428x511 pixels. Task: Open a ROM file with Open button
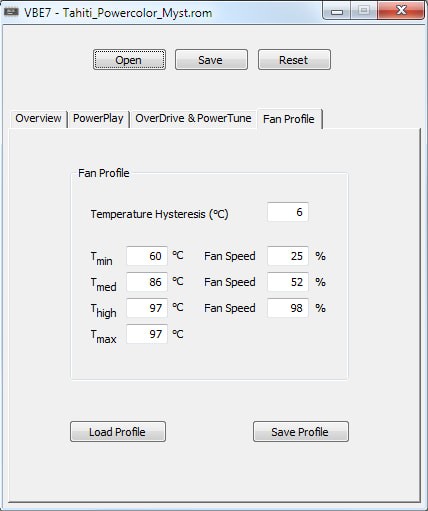point(129,60)
